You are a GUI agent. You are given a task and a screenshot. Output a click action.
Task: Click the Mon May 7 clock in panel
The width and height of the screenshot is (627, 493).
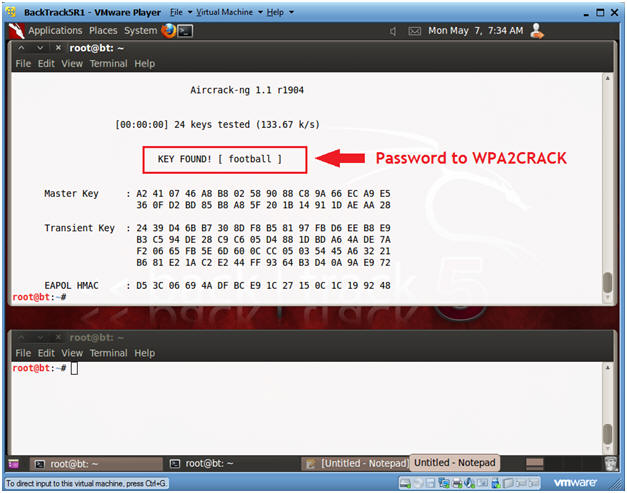[475, 31]
